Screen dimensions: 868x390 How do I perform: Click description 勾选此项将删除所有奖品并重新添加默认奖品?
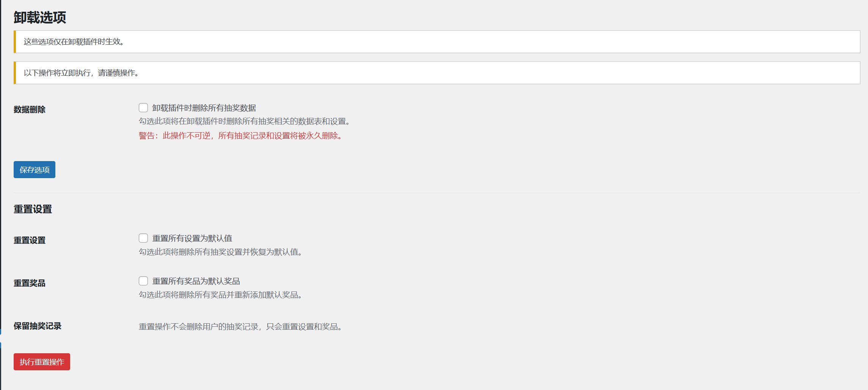(220, 295)
